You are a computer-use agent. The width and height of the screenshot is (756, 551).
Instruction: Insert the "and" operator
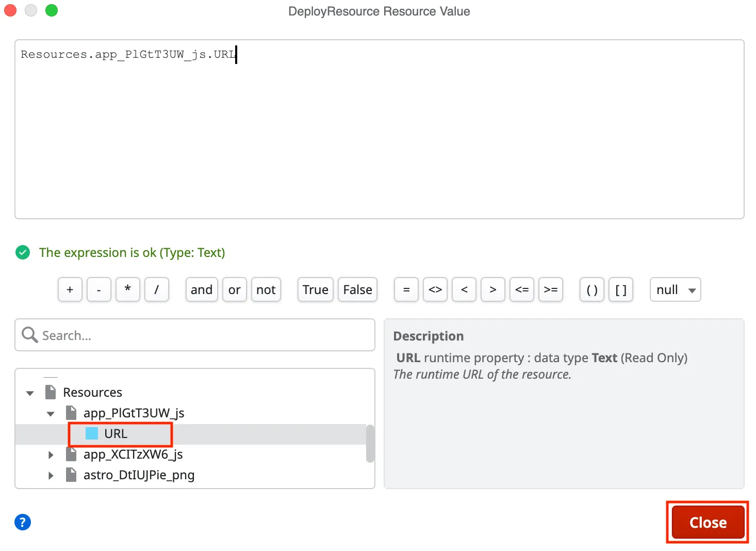[x=201, y=289]
